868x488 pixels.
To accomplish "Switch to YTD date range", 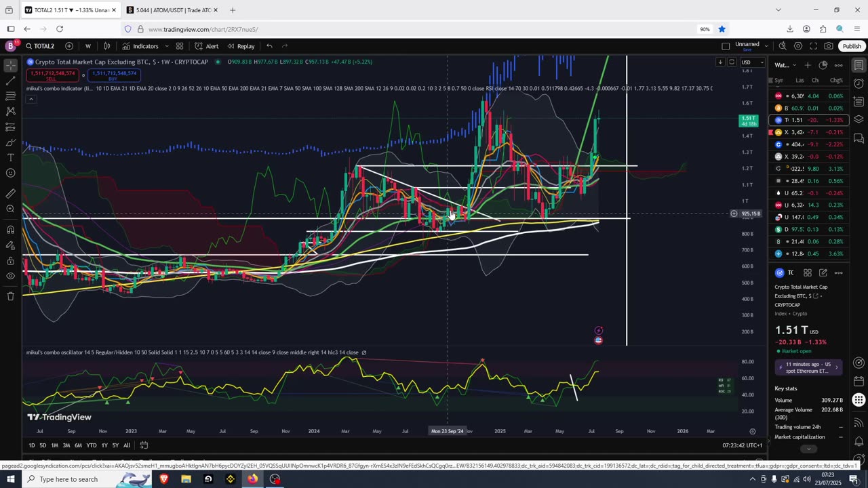I will coord(92,445).
